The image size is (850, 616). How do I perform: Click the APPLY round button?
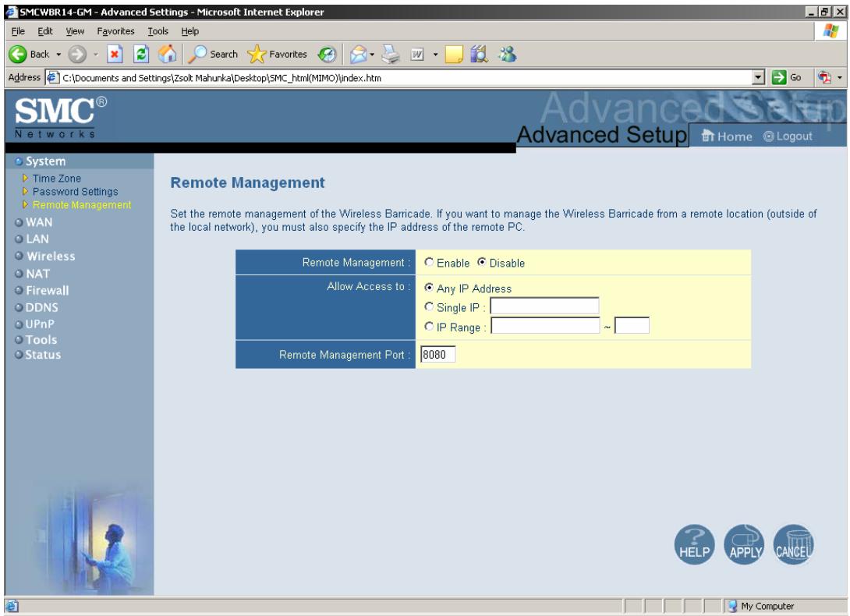(744, 544)
